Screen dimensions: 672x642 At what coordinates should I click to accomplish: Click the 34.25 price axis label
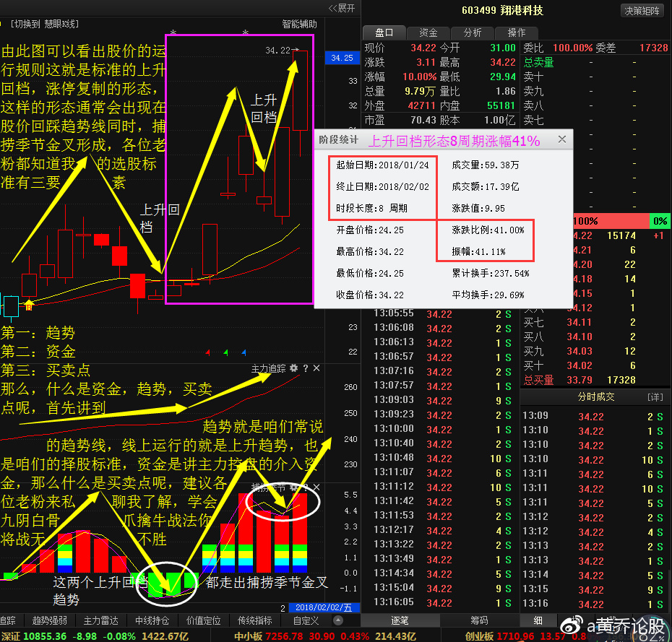[x=342, y=58]
